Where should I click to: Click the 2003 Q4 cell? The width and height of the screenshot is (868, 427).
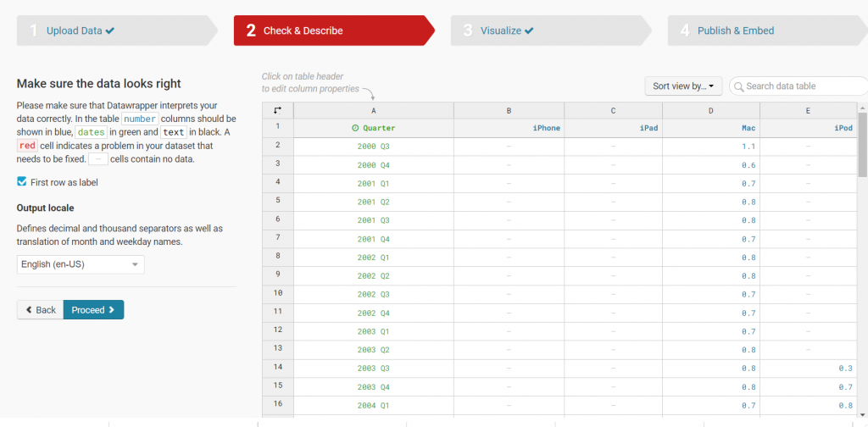coord(374,387)
